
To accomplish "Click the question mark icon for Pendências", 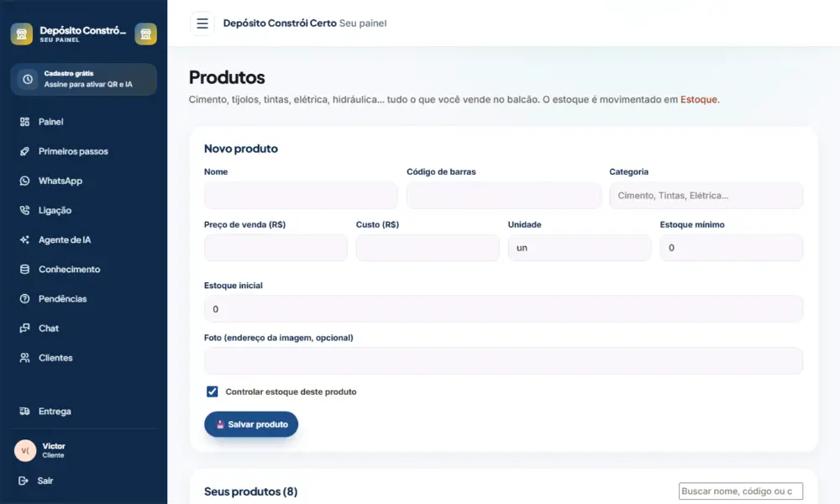I will point(24,298).
